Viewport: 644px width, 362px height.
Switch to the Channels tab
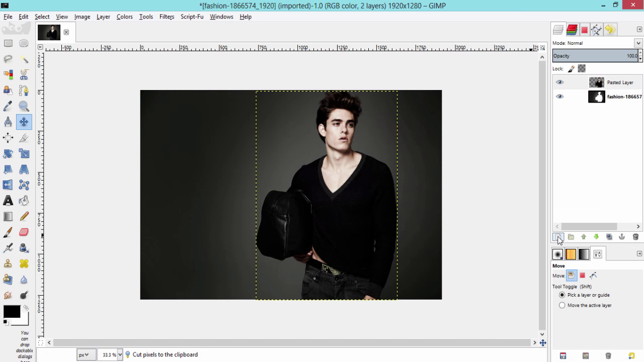572,30
